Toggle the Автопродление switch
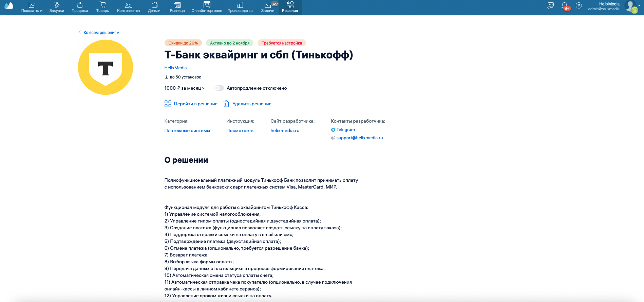Image resolution: width=644 pixels, height=302 pixels. point(219,88)
